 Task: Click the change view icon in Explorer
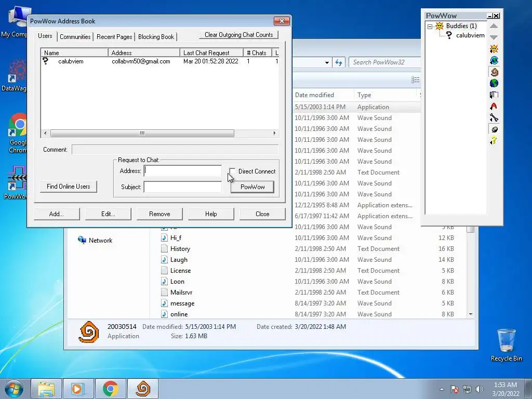[415, 79]
